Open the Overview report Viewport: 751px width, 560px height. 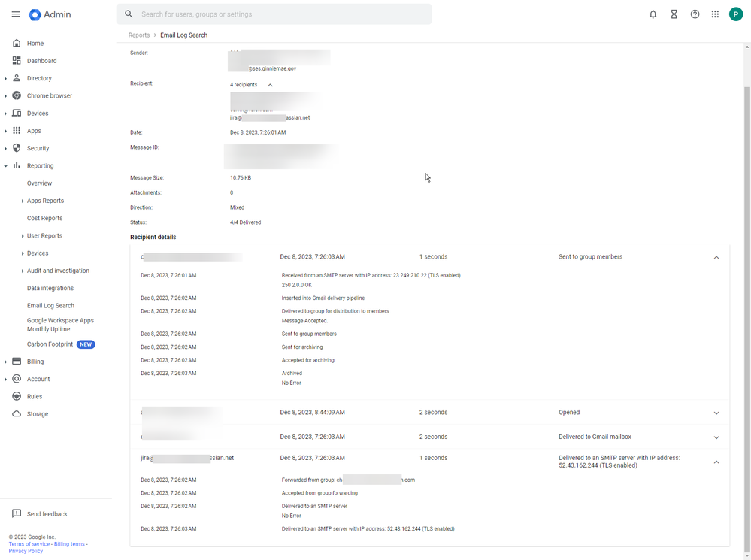tap(39, 183)
